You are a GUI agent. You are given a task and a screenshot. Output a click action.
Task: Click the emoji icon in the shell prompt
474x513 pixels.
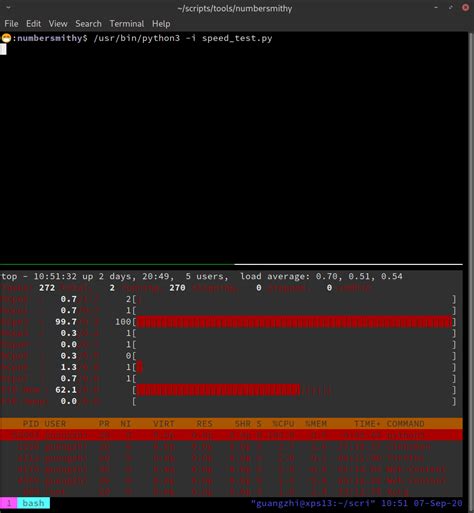coord(6,38)
